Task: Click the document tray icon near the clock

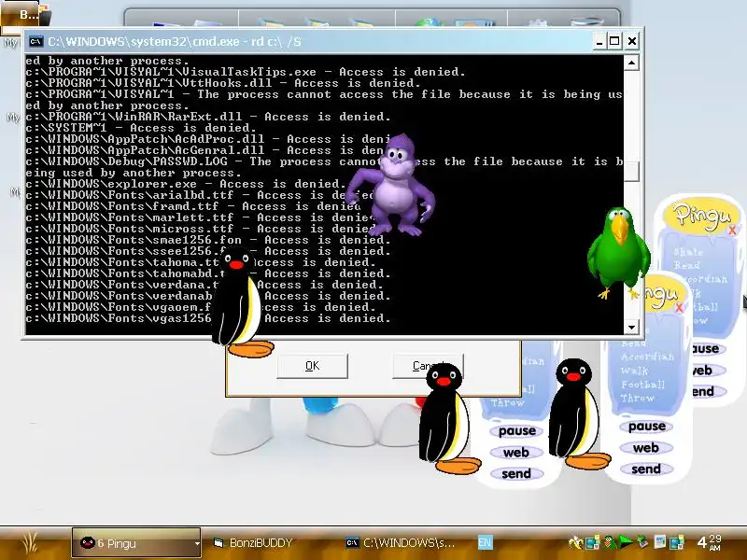Action: (x=660, y=542)
